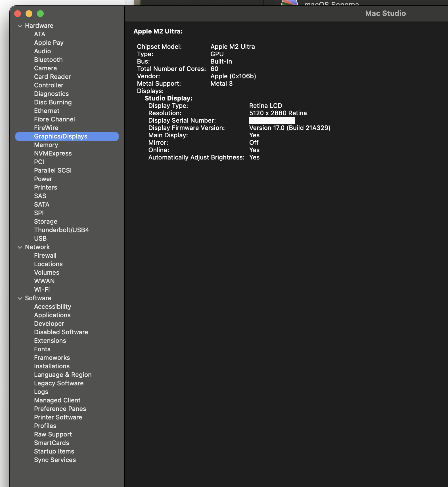The height and width of the screenshot is (487, 448).
Task: Show Applications list
Action: (52, 315)
